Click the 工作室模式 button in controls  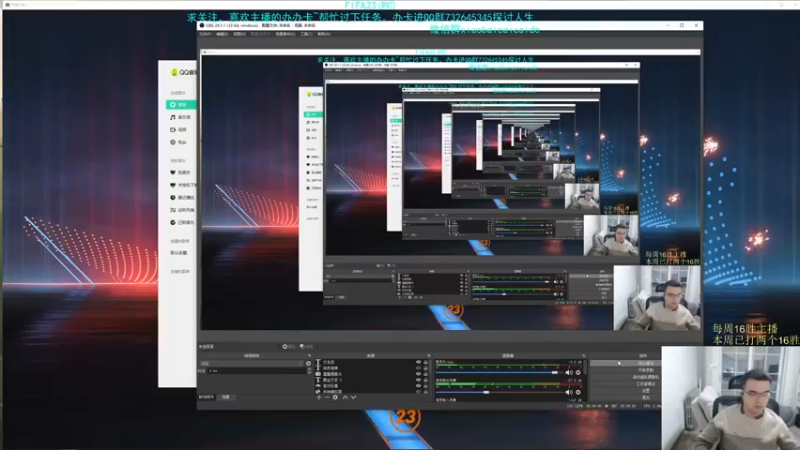(625, 383)
